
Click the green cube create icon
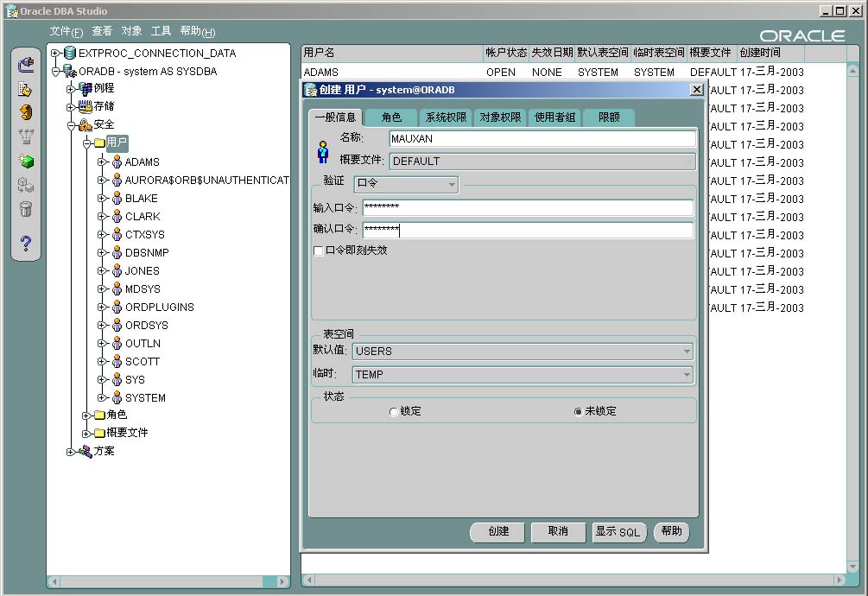tap(25, 161)
